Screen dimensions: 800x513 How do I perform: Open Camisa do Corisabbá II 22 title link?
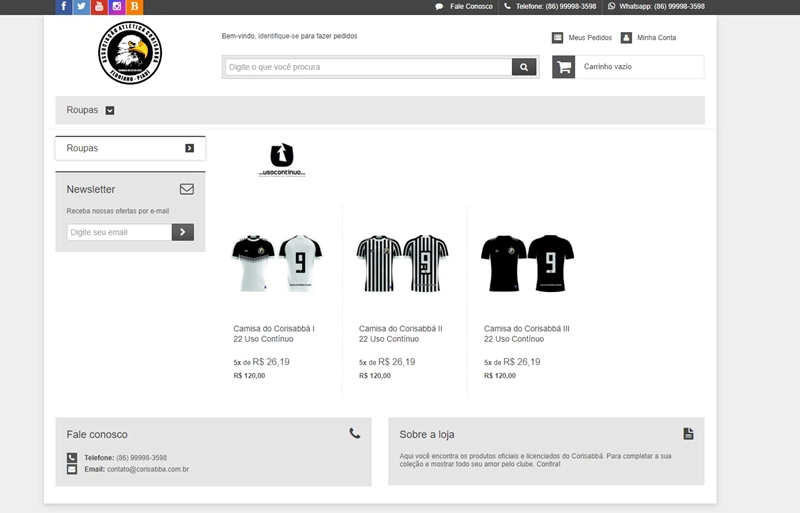(401, 334)
